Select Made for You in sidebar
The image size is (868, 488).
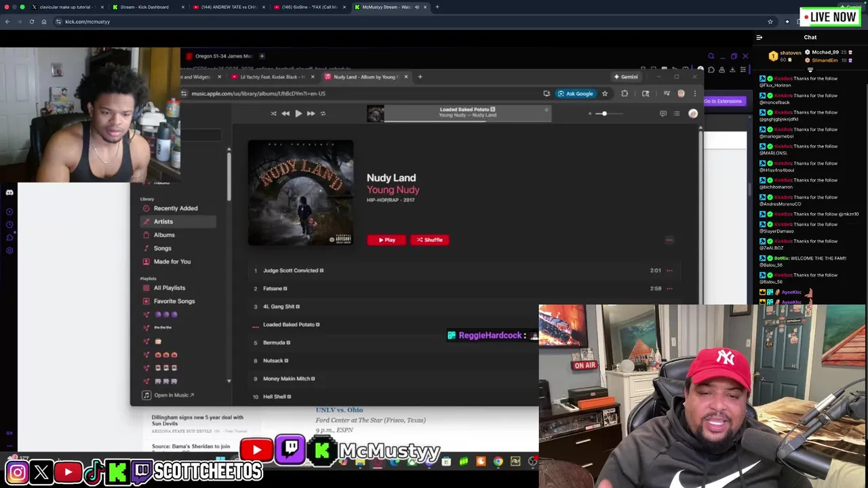(x=172, y=262)
